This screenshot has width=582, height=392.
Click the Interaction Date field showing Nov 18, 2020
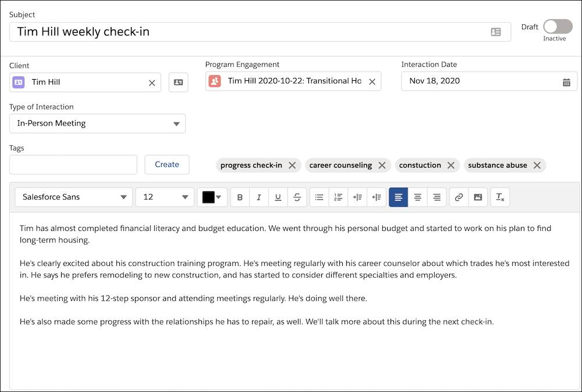pyautogui.click(x=489, y=81)
